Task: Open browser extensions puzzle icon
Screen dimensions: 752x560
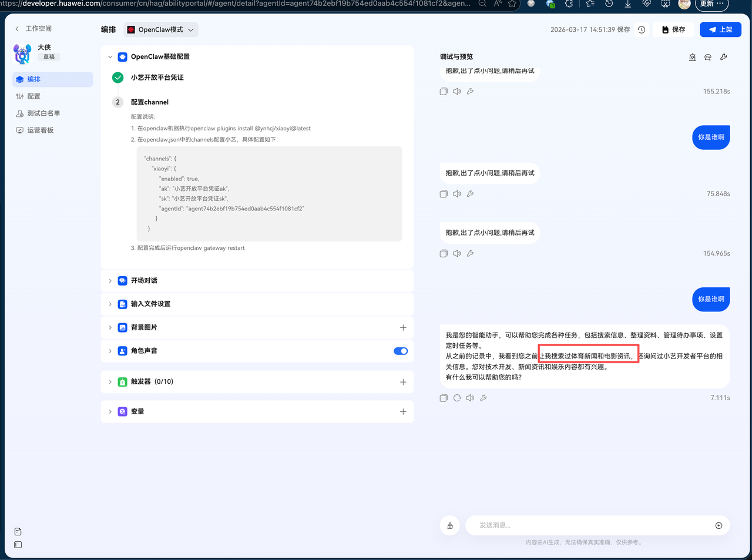Action: pyautogui.click(x=569, y=4)
